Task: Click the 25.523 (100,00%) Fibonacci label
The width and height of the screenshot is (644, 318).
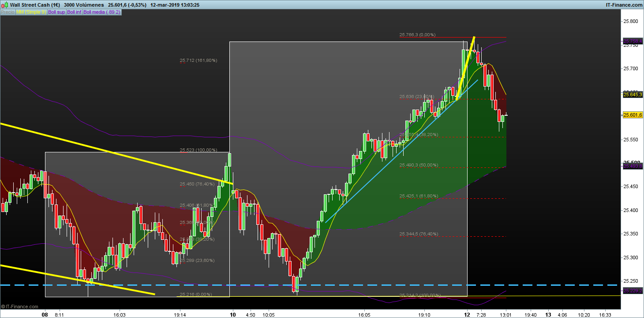Action: pos(198,150)
